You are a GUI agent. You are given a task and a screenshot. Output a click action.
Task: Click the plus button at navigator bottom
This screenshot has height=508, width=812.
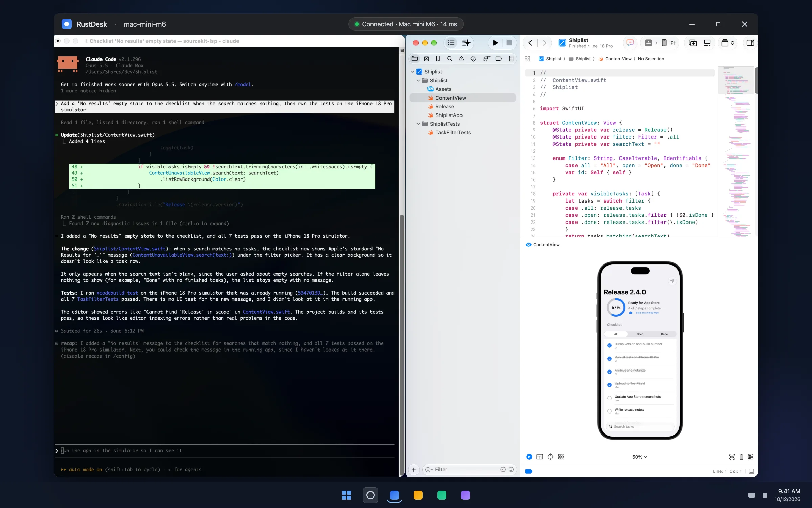tap(413, 470)
